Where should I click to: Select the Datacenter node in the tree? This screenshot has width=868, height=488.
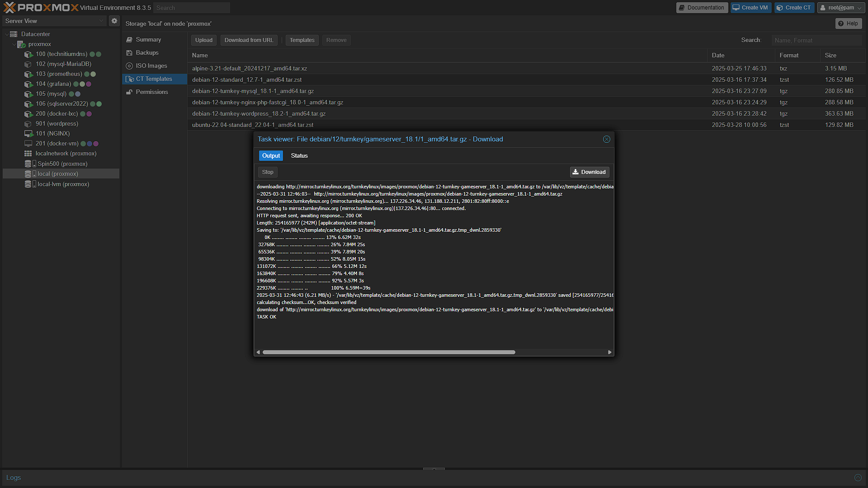click(x=35, y=34)
